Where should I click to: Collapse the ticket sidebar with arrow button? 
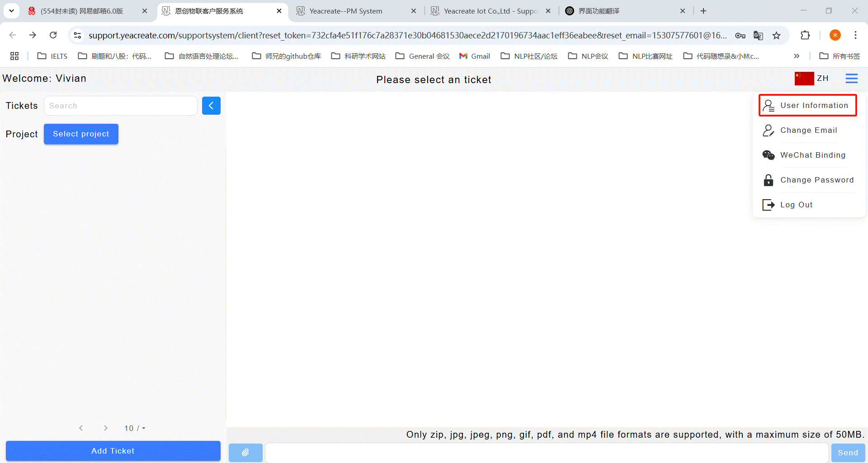[211, 106]
